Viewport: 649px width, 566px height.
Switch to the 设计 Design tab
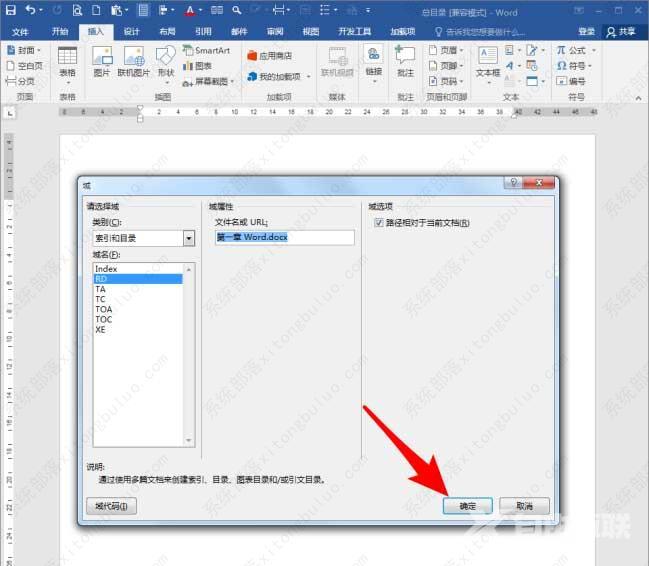pyautogui.click(x=132, y=31)
